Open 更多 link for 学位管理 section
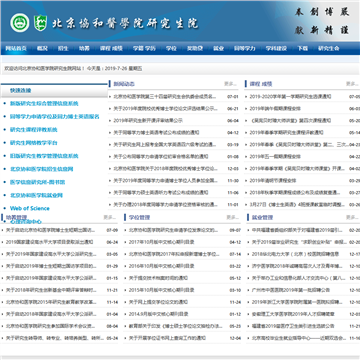The height and width of the screenshot is (360, 360). tap(233, 217)
